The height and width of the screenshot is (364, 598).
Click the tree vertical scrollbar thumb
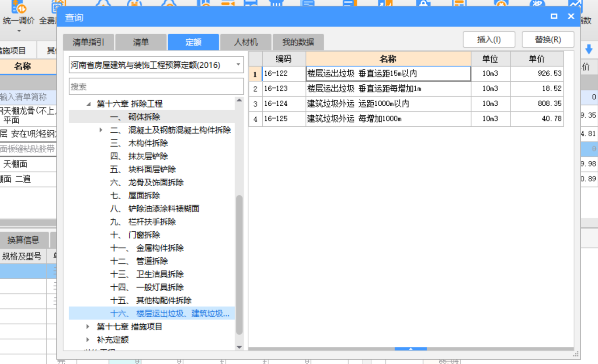(239, 264)
